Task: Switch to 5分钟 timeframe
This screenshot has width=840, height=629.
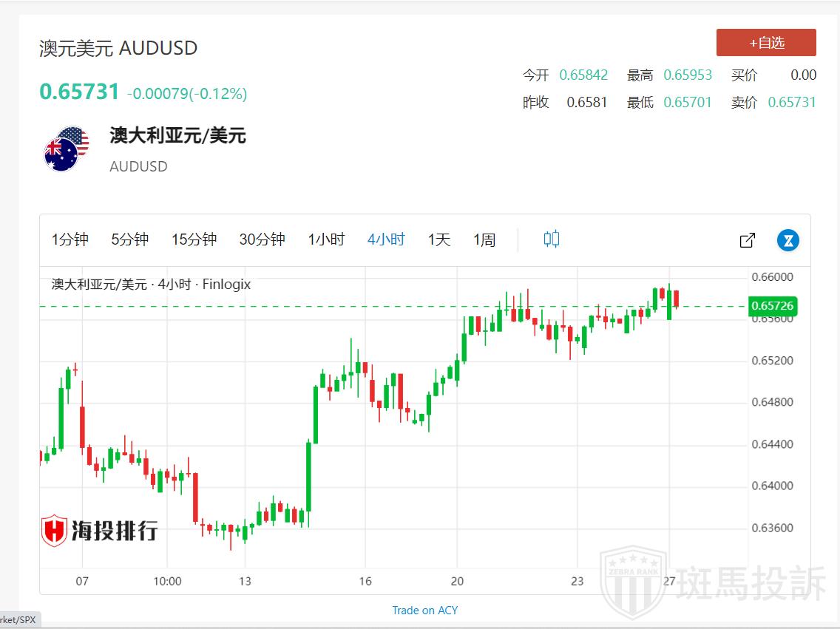Action: 130,239
